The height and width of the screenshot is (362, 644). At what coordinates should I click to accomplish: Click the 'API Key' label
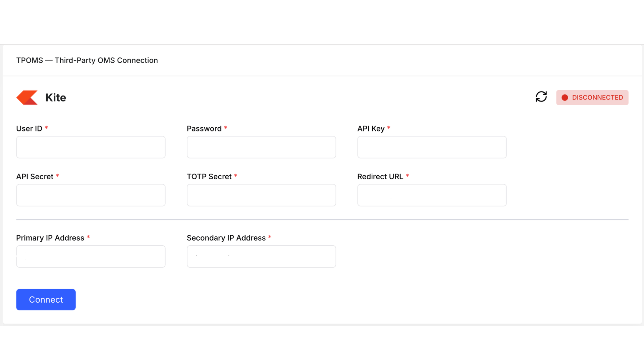[x=371, y=129]
